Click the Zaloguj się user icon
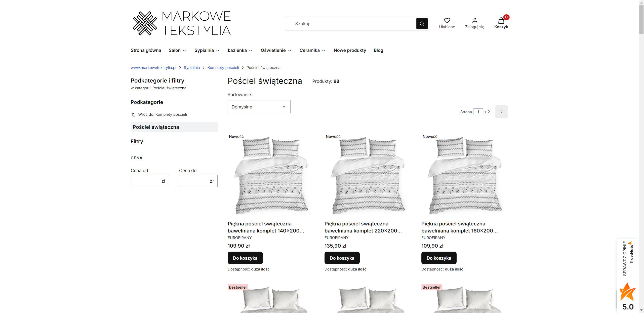Viewport: 644px width, 313px height. pyautogui.click(x=475, y=20)
